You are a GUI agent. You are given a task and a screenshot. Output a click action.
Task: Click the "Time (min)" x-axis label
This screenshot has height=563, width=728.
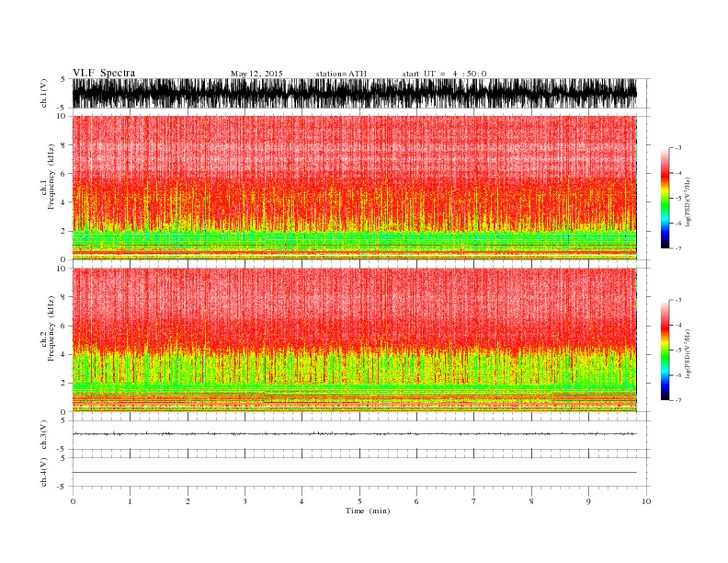click(368, 511)
